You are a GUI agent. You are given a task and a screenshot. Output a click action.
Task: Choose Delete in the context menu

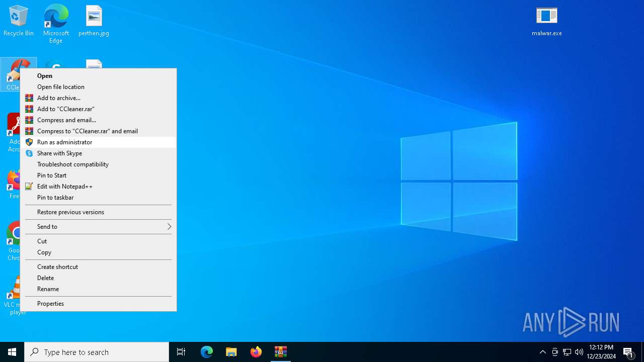[x=98, y=278]
